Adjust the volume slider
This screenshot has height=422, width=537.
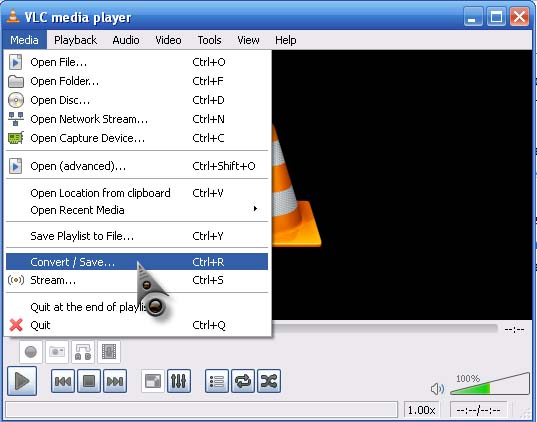[x=490, y=384]
